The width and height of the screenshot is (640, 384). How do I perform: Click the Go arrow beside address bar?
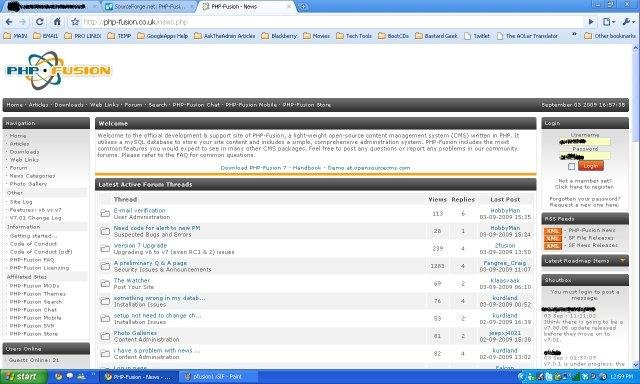tap(591, 22)
